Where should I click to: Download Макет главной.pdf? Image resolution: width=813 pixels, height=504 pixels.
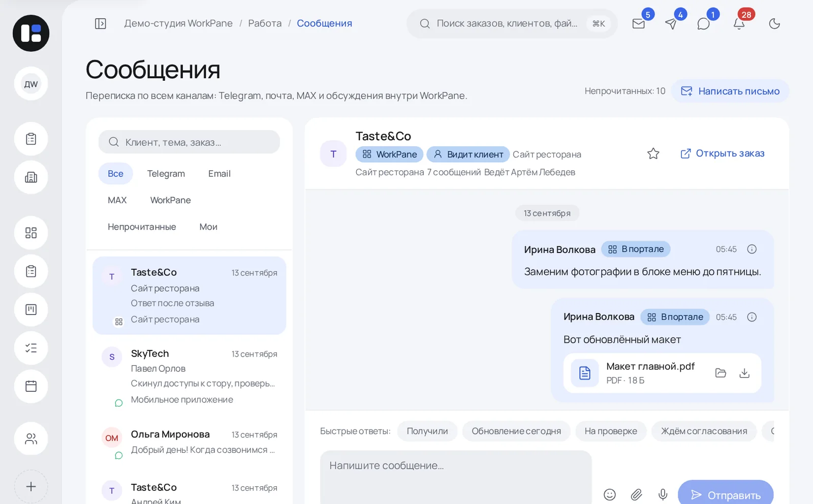[744, 373]
